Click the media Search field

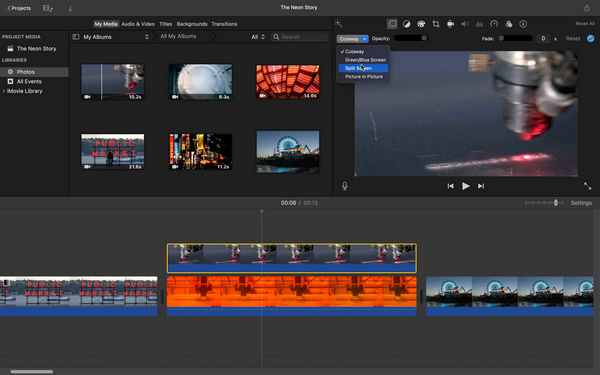(300, 37)
